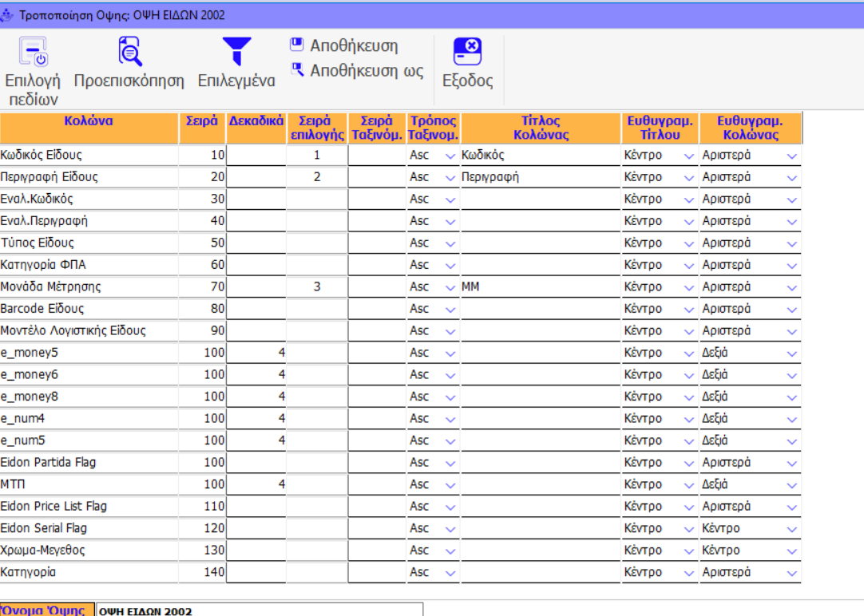Click the Κολώνα column header
This screenshot has width=864, height=616.
tap(89, 121)
